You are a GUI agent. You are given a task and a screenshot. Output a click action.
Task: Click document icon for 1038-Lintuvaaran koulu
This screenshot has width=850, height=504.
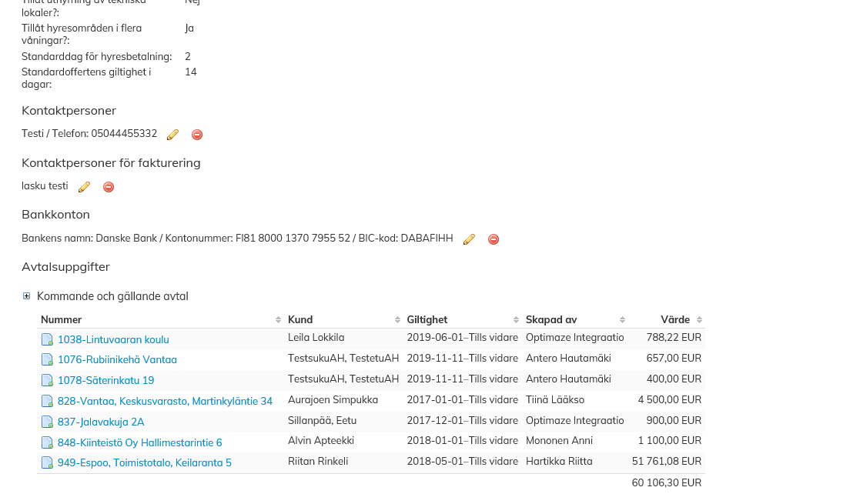click(x=47, y=339)
